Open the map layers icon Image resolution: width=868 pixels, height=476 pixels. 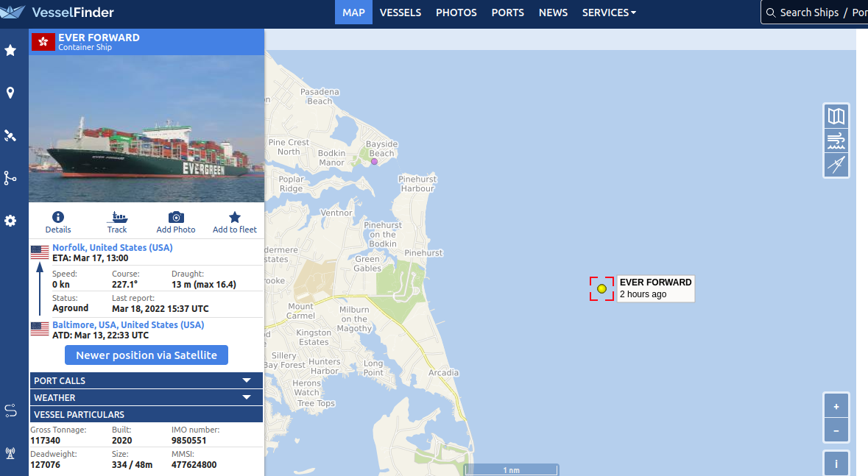(x=836, y=116)
